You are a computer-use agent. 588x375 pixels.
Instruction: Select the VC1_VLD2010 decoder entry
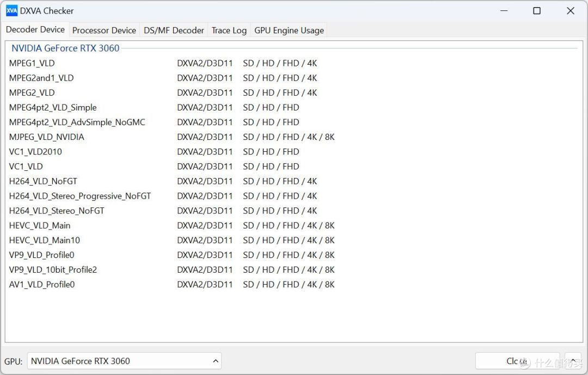pos(35,152)
